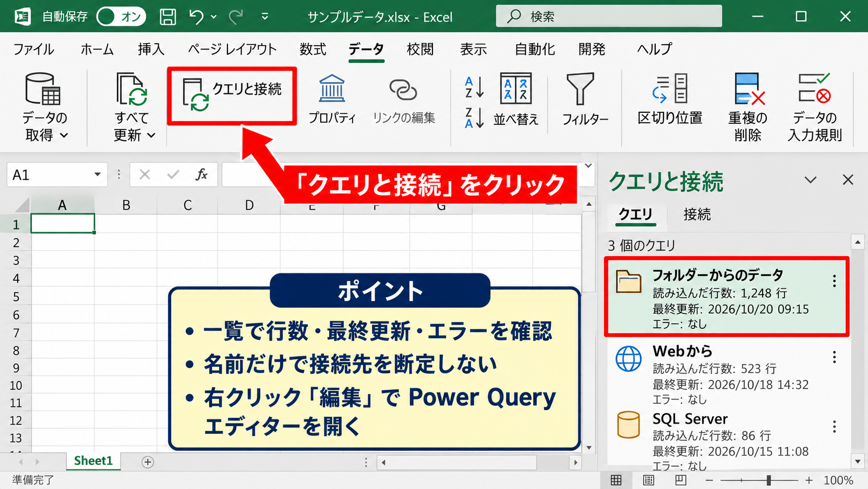Add a new sheet with plus icon
This screenshot has width=868, height=489.
(x=147, y=462)
